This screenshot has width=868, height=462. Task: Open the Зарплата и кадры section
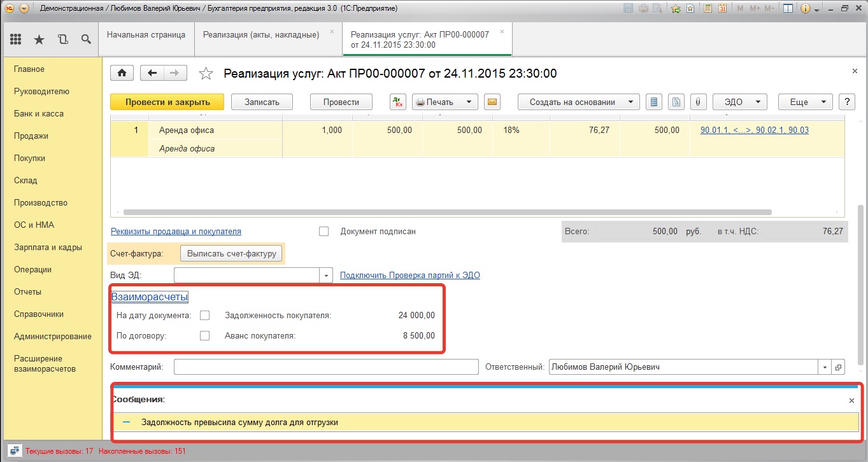tap(48, 247)
